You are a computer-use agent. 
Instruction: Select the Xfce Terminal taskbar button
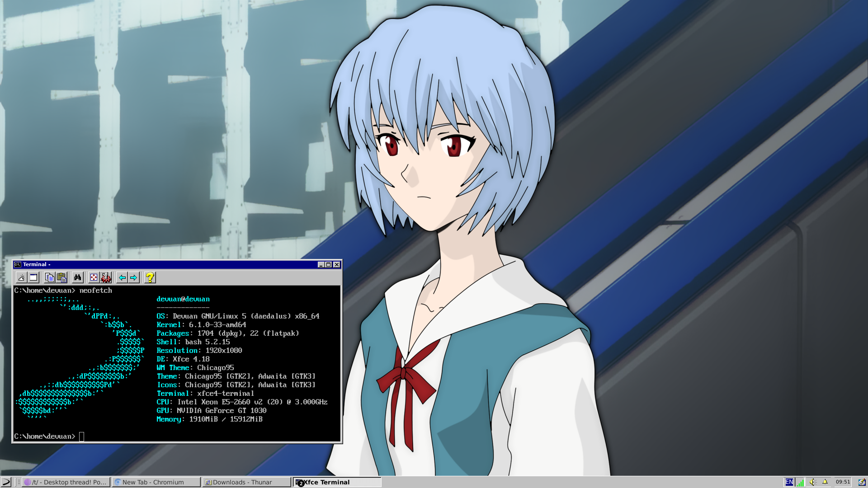(x=337, y=482)
